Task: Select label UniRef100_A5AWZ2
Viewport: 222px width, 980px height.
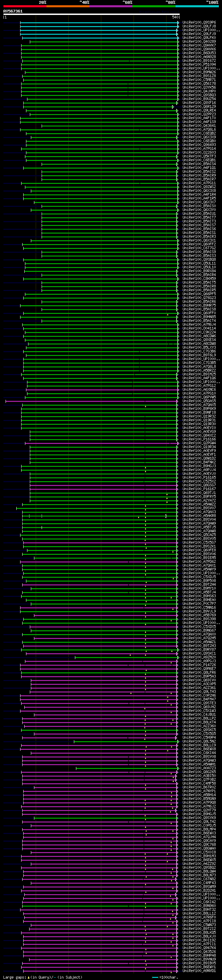Action: tap(199, 504)
